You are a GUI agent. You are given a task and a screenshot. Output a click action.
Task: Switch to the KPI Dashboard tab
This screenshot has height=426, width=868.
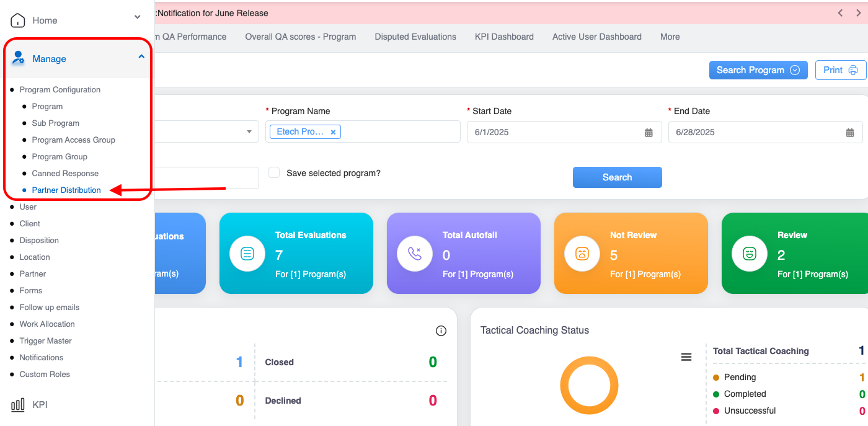pyautogui.click(x=504, y=37)
